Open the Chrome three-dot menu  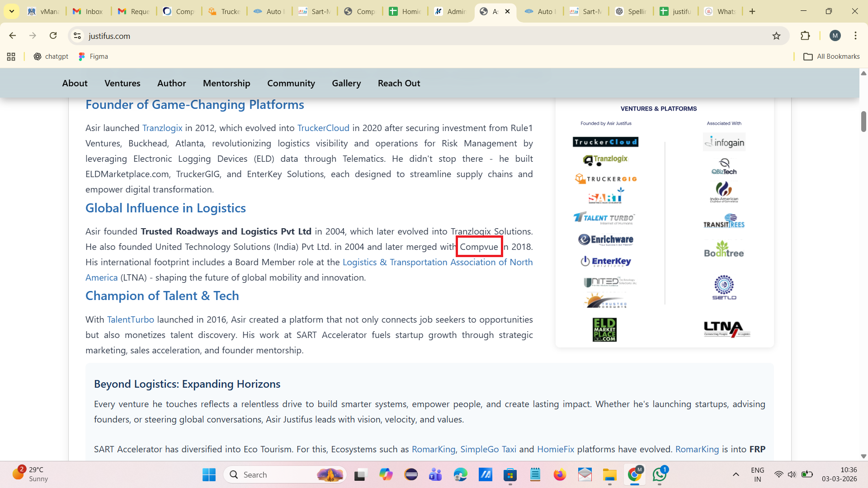coord(855,36)
